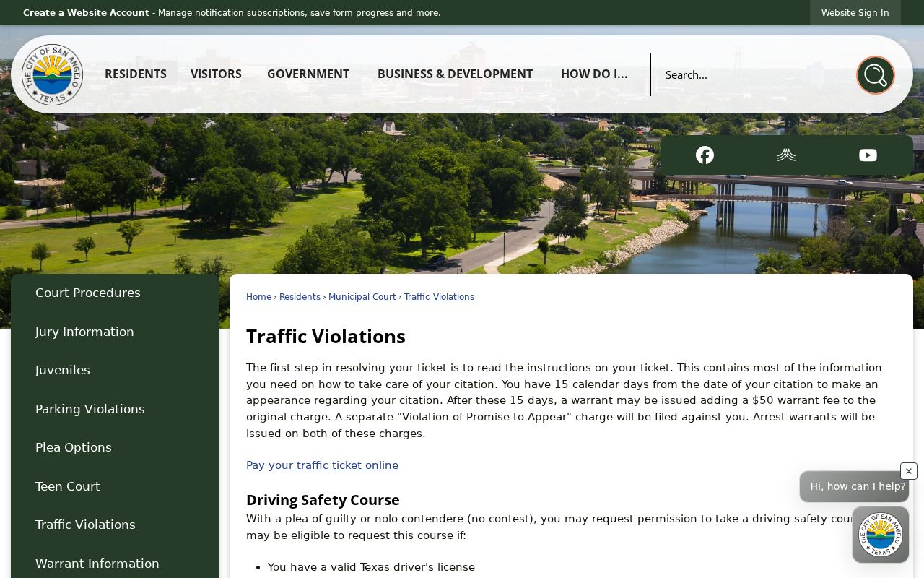This screenshot has height=578, width=924.
Task: Click Home breadcrumb link
Action: coord(258,297)
